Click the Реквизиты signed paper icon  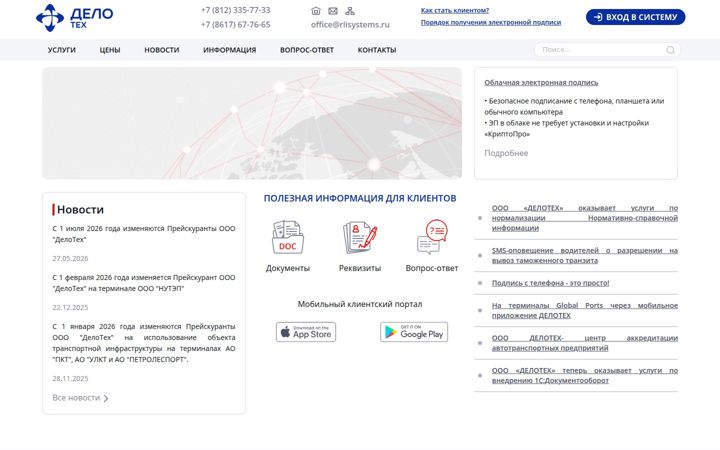(360, 237)
